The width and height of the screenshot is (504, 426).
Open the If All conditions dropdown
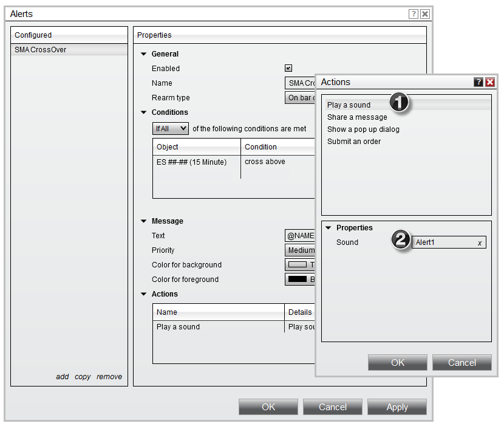tap(171, 128)
